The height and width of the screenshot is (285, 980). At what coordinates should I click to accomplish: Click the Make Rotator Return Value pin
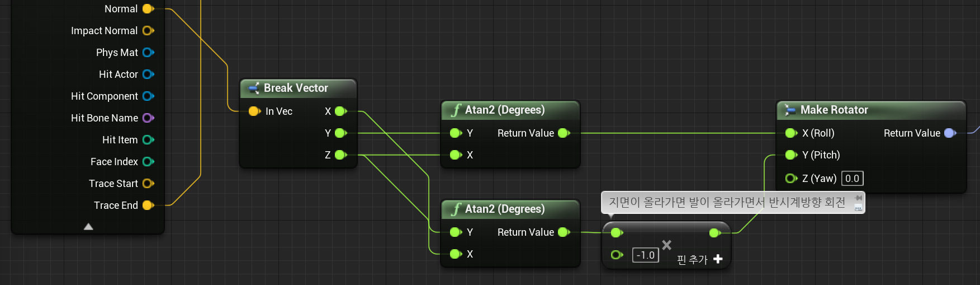[950, 133]
